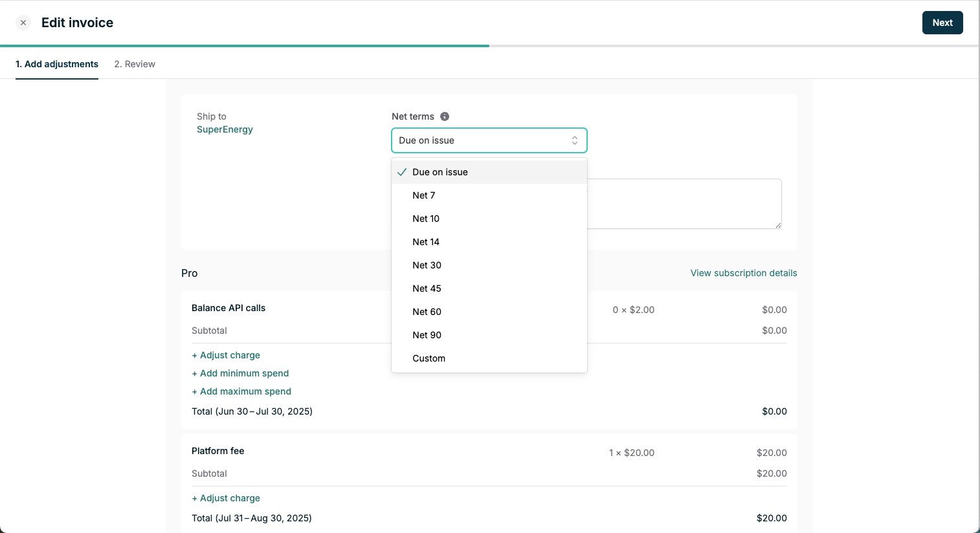This screenshot has width=980, height=533.
Task: Pick Net 45 from the dropdown
Action: pos(489,288)
